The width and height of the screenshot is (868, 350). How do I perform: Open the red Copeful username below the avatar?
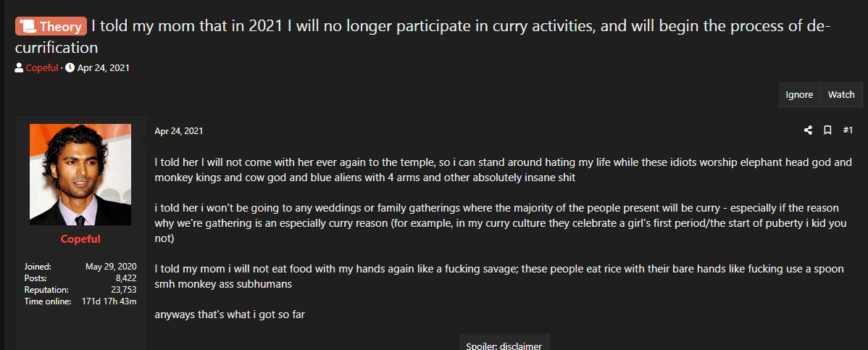pos(80,239)
